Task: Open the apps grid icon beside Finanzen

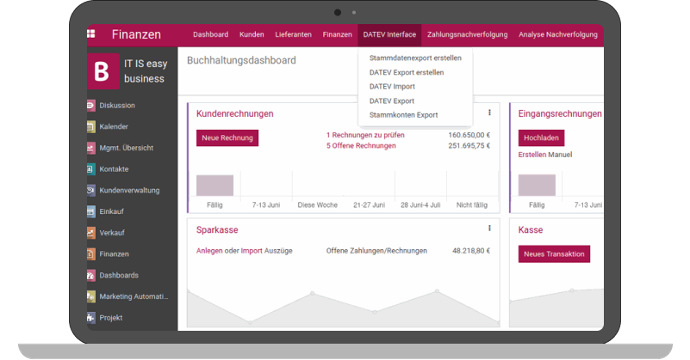Action: click(x=91, y=34)
